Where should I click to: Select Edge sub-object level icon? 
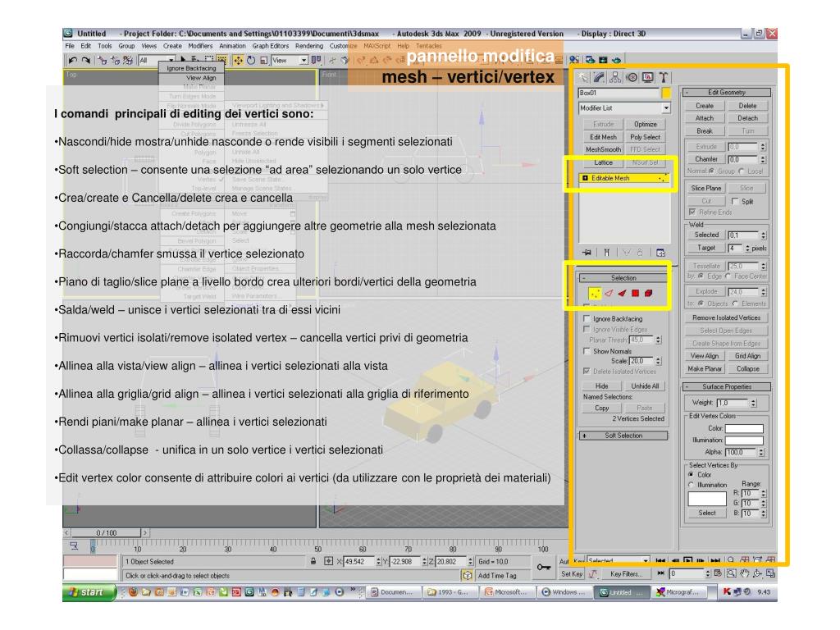coord(609,293)
